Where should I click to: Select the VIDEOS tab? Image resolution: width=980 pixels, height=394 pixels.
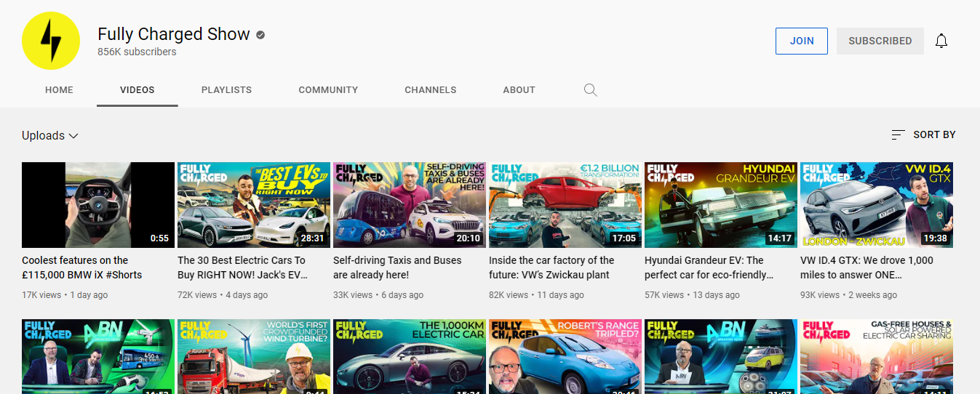coord(138,90)
